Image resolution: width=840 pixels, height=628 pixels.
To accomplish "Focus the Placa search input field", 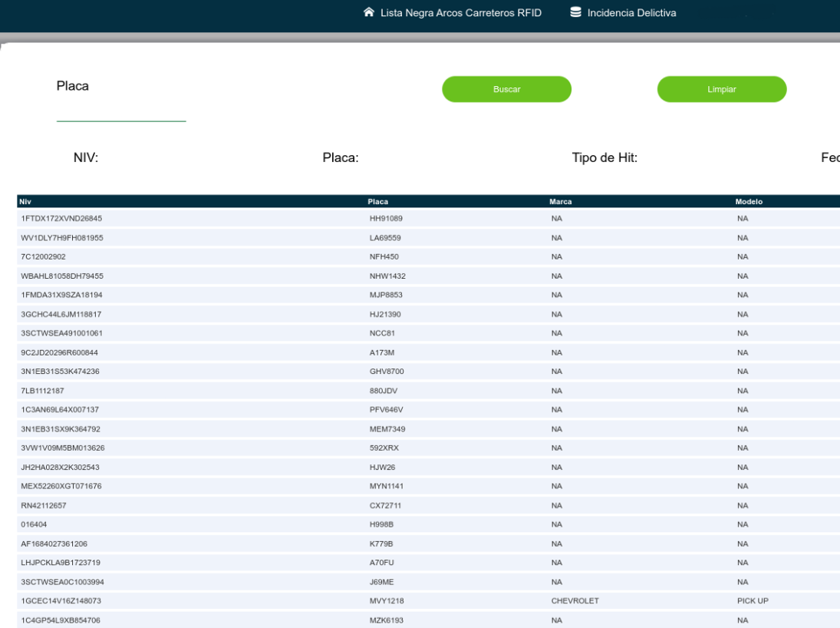I will (121, 111).
